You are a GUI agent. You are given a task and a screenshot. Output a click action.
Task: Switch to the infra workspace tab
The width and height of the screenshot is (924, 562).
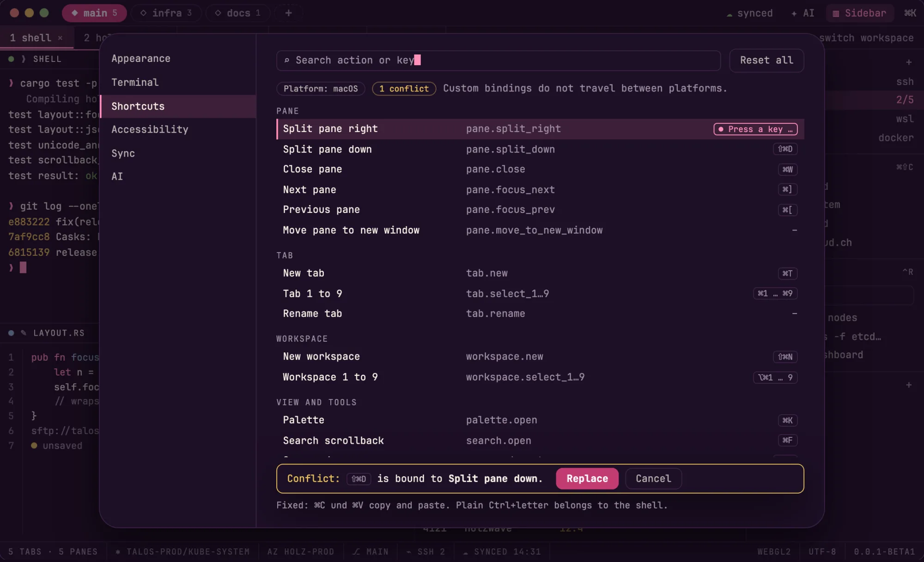[x=166, y=13]
